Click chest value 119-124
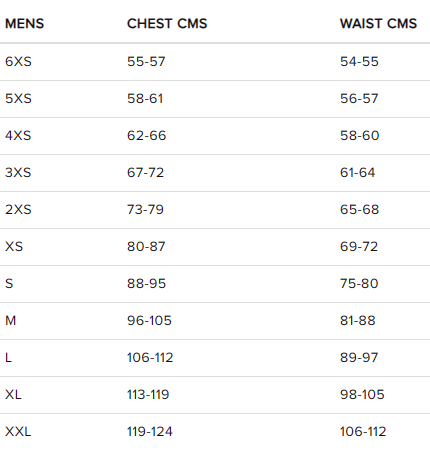This screenshot has width=430, height=455. point(150,432)
